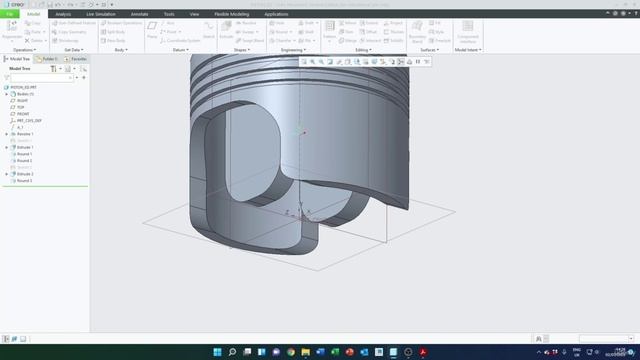Open the Live Simulation tab
This screenshot has height=360, width=640.
(x=101, y=14)
